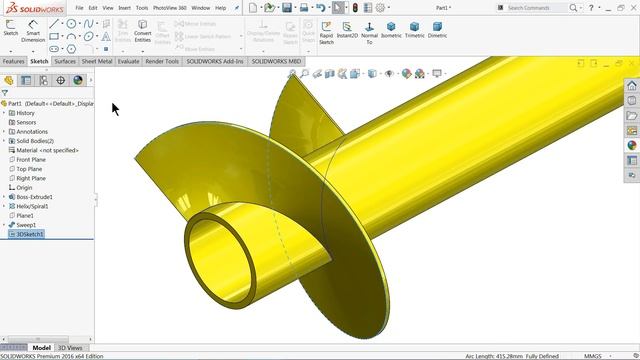Viewport: 640px width, 360px height.
Task: Open the ConfigurationManager tab
Action: tap(43, 80)
